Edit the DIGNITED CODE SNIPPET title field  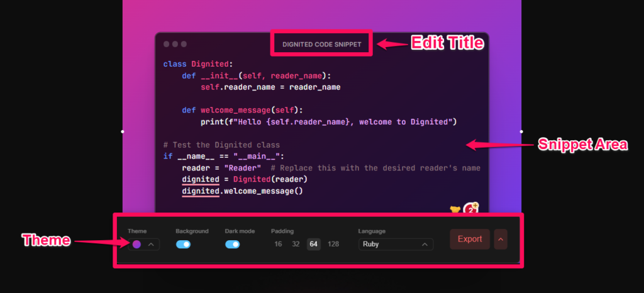pyautogui.click(x=321, y=44)
